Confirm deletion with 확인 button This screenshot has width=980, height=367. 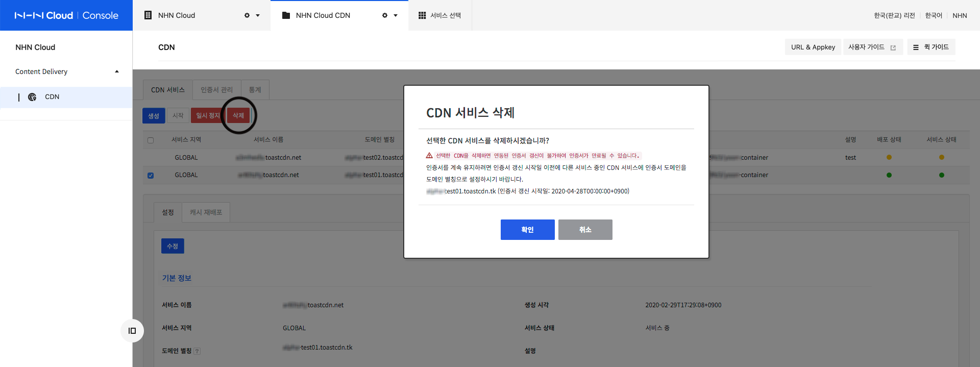tap(527, 230)
